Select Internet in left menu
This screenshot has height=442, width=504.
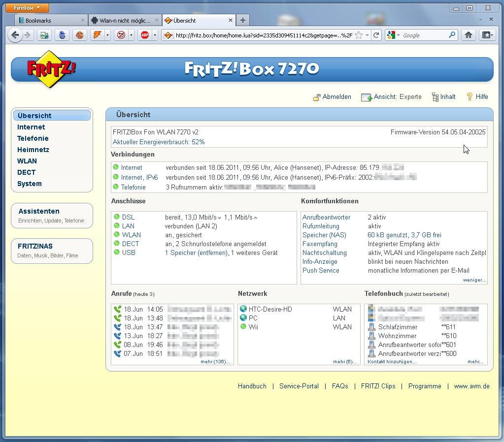[x=31, y=127]
